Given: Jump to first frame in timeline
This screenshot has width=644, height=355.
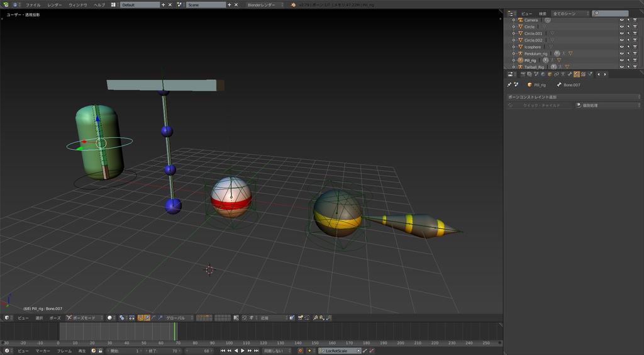Looking at the screenshot, I should pos(223,351).
